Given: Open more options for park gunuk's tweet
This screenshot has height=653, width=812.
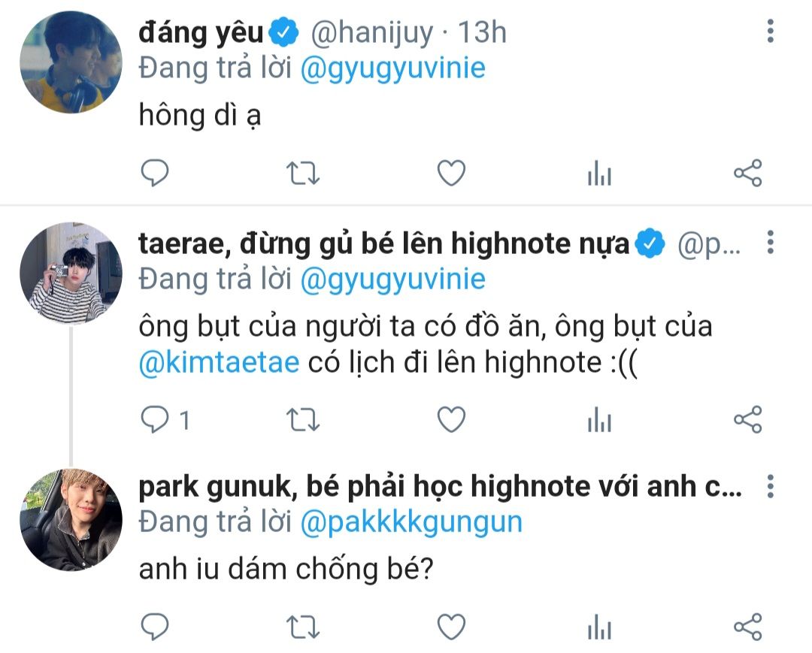Looking at the screenshot, I should click(x=771, y=486).
